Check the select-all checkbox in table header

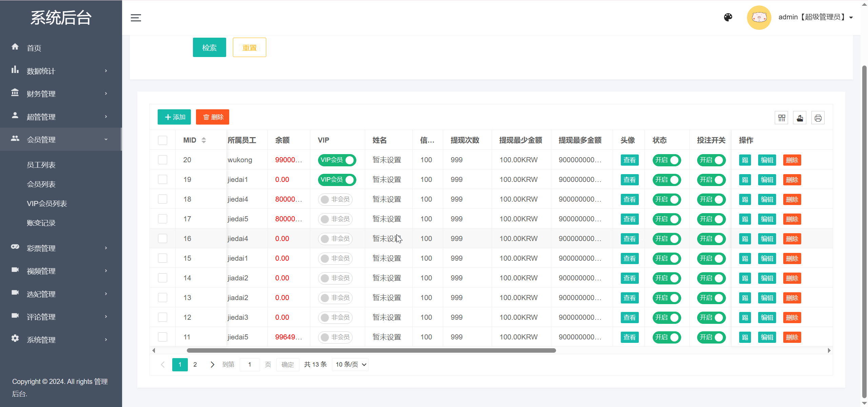(162, 140)
